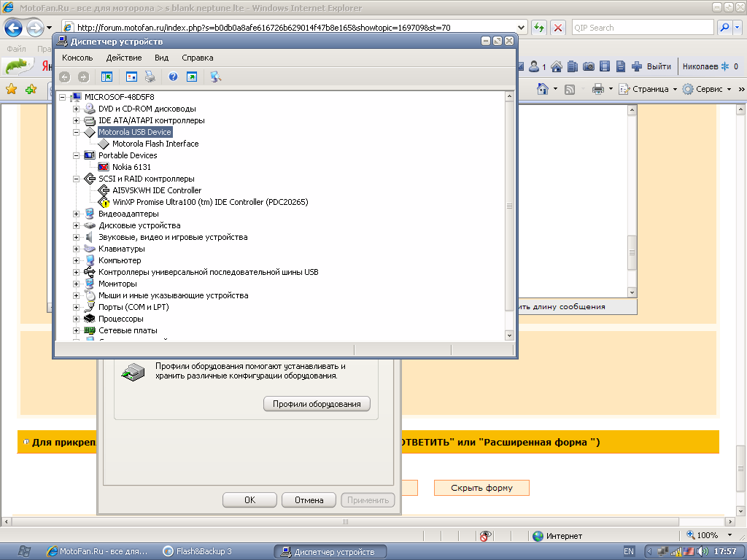
Task: Open the address bar URL dropdown arrow
Action: click(x=521, y=28)
